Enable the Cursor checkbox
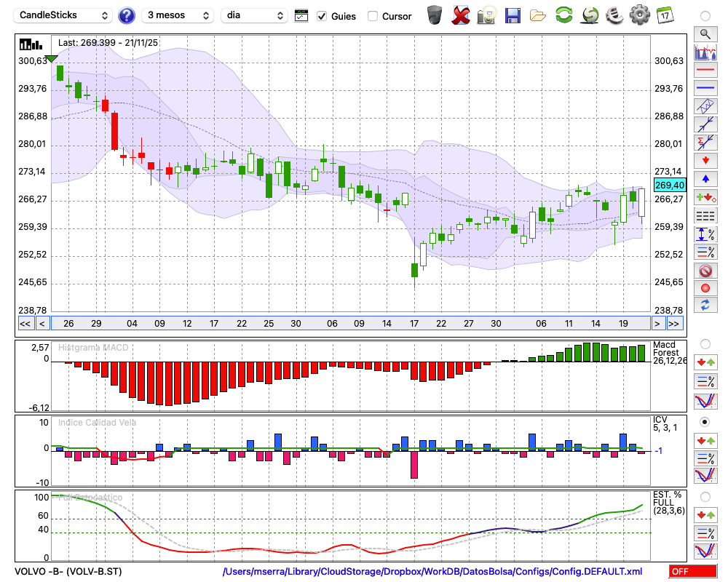Image resolution: width=728 pixels, height=582 pixels. 373,16
